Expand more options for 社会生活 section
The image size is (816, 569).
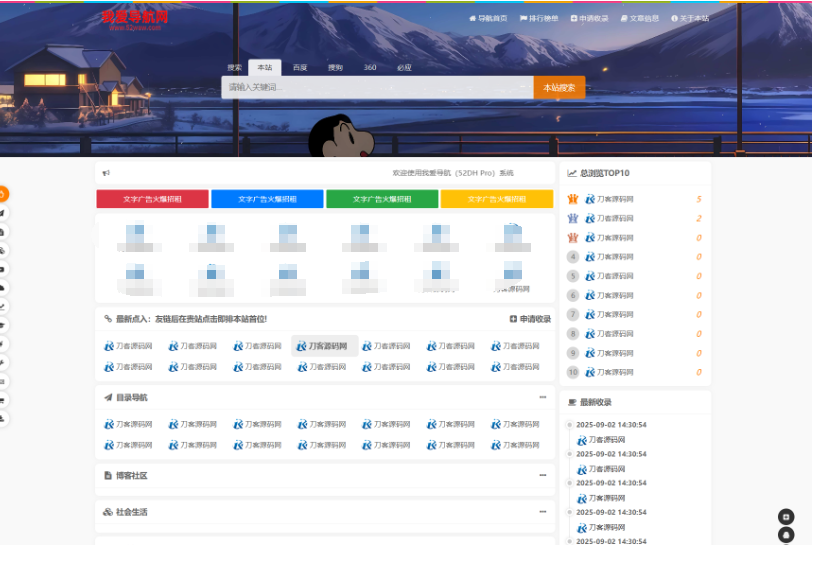tap(543, 512)
